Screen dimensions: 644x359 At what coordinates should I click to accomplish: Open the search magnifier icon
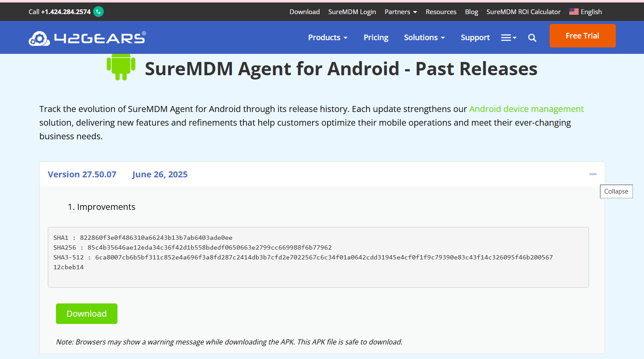tap(532, 38)
